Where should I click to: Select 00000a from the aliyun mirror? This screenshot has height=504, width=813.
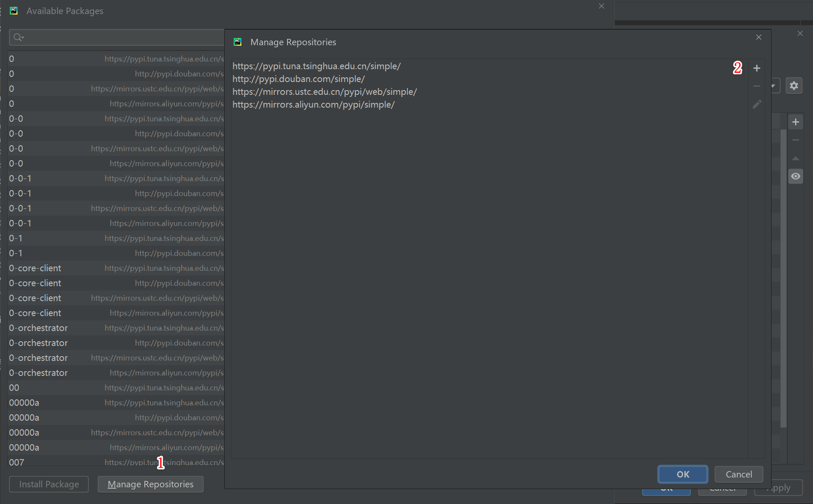[116, 448]
